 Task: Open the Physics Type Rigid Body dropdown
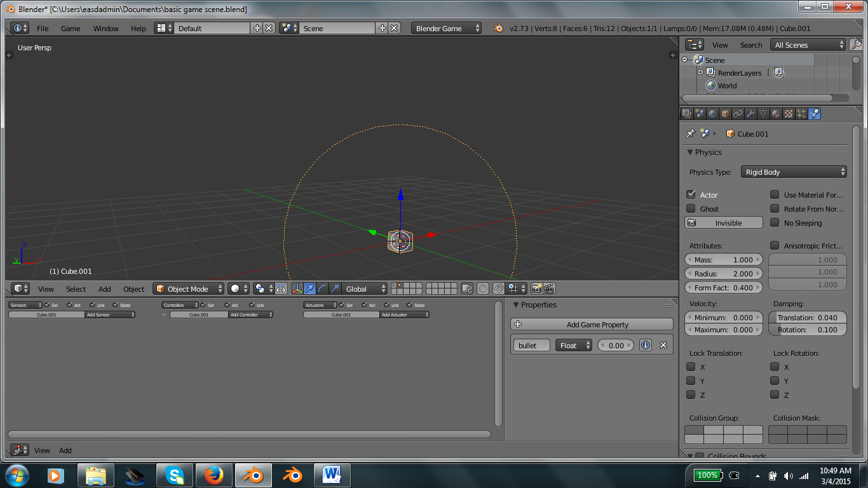tap(794, 172)
